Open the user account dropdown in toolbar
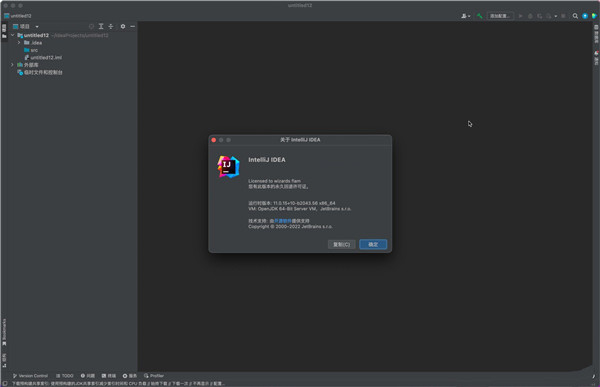Image resolution: width=600 pixels, height=387 pixels. click(466, 16)
